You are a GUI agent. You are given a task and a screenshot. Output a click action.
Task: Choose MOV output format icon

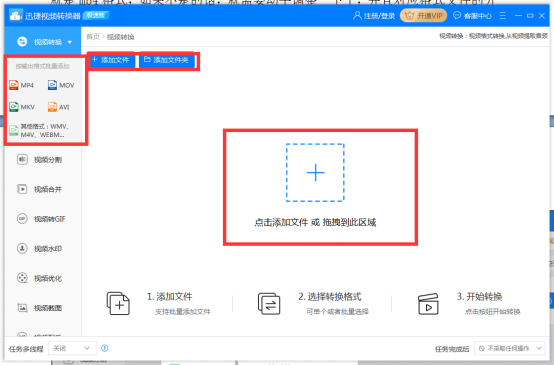coord(52,85)
